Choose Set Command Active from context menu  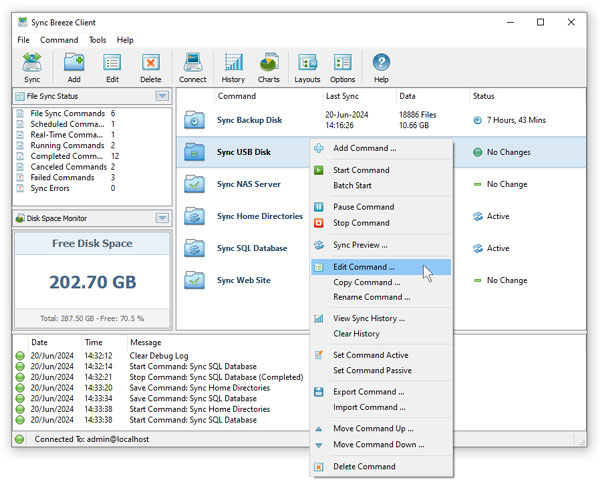[x=381, y=355]
